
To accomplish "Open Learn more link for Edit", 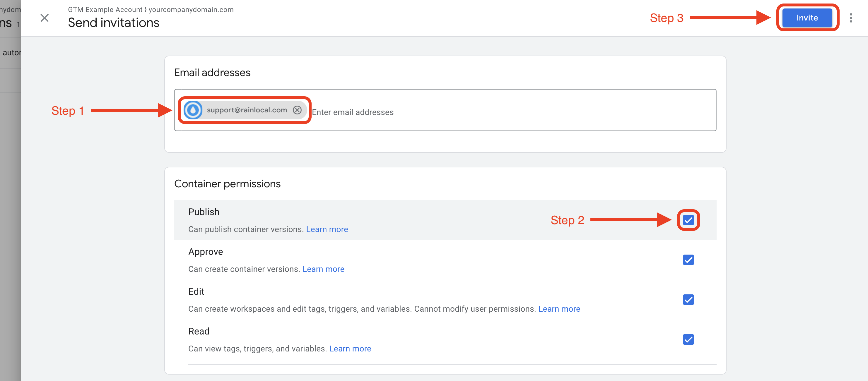I will point(559,309).
